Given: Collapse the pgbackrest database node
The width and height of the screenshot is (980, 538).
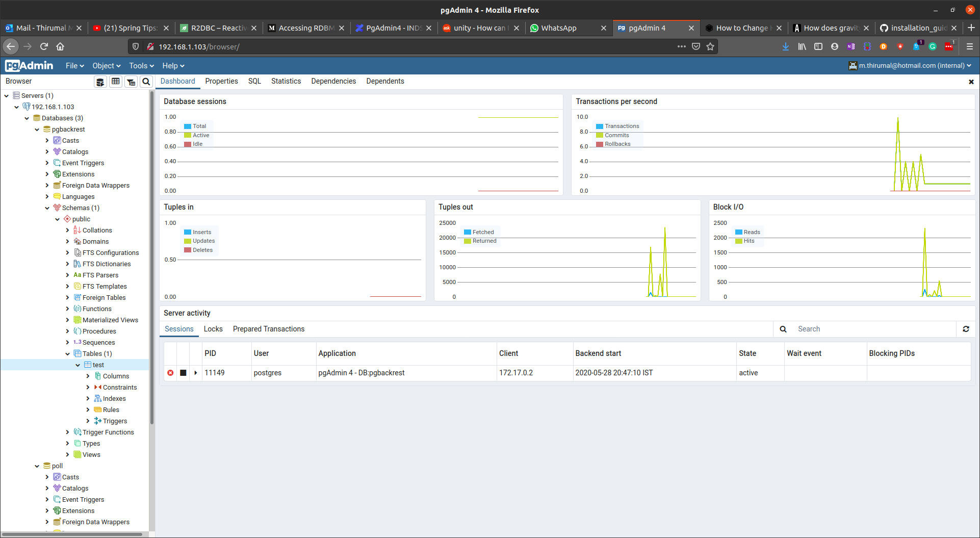Looking at the screenshot, I should [37, 129].
